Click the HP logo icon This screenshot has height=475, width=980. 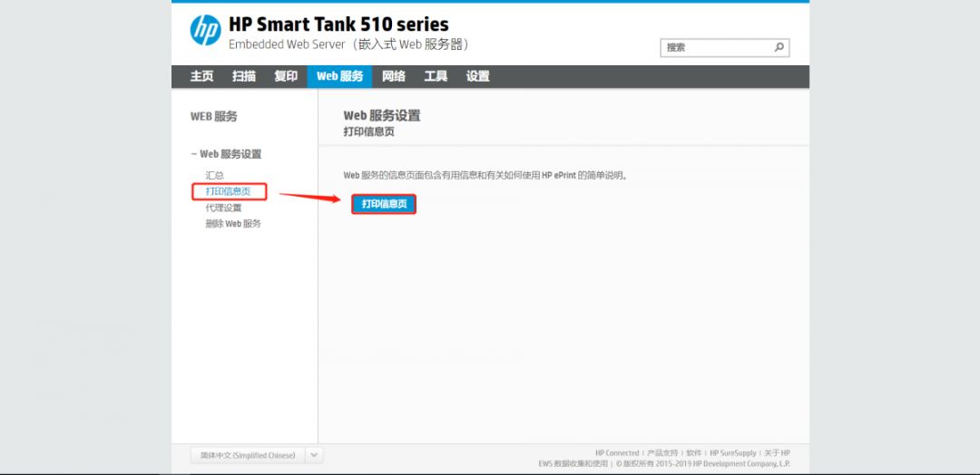click(206, 30)
